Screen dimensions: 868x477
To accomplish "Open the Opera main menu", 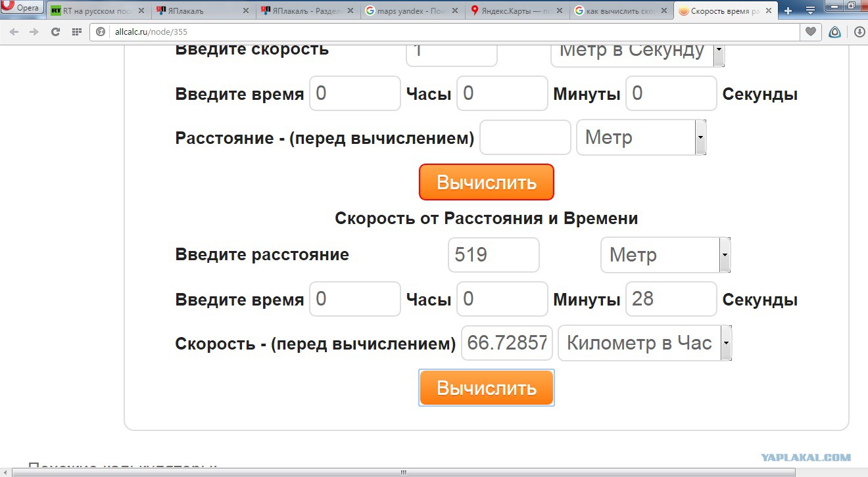I will [x=22, y=8].
